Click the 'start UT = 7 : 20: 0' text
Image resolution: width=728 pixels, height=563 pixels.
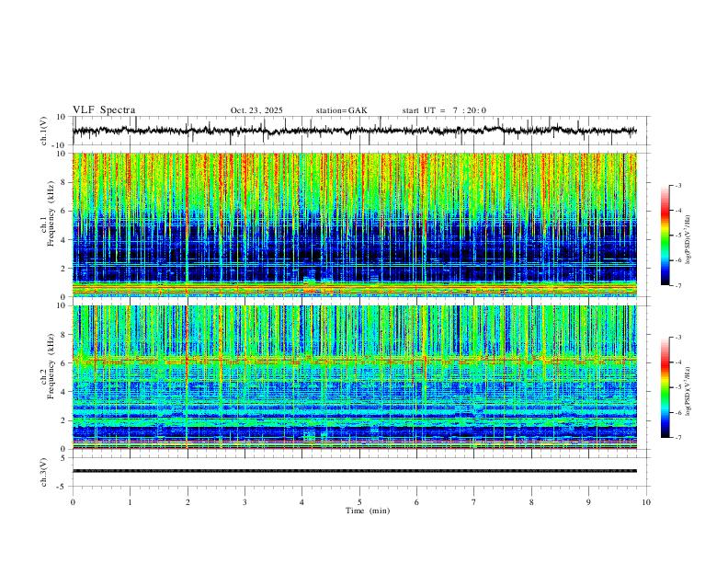[444, 110]
